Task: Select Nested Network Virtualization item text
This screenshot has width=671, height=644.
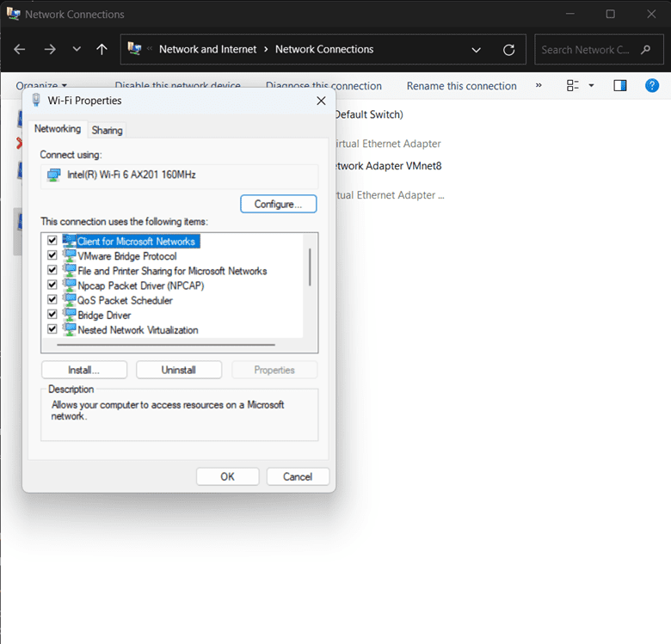Action: click(138, 330)
